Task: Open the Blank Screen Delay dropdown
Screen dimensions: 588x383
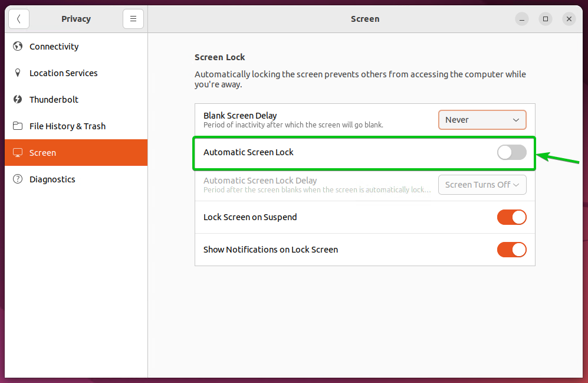Action: click(x=482, y=120)
